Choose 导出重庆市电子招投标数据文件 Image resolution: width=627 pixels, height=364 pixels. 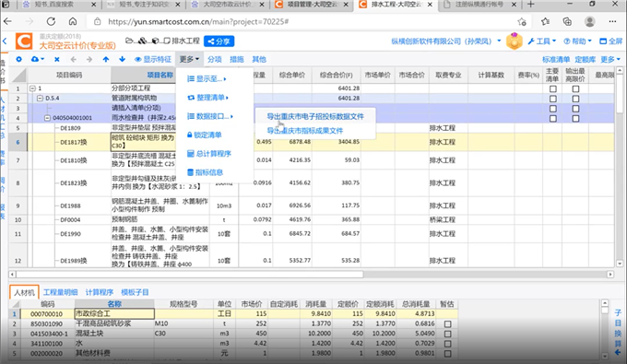point(315,116)
